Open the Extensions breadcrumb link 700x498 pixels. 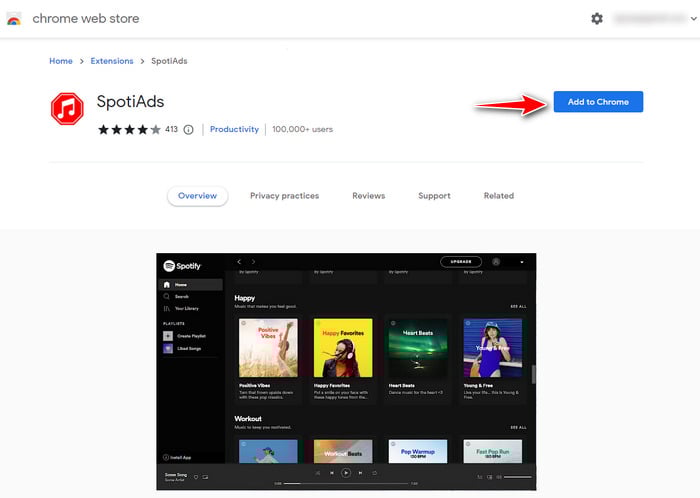click(112, 61)
